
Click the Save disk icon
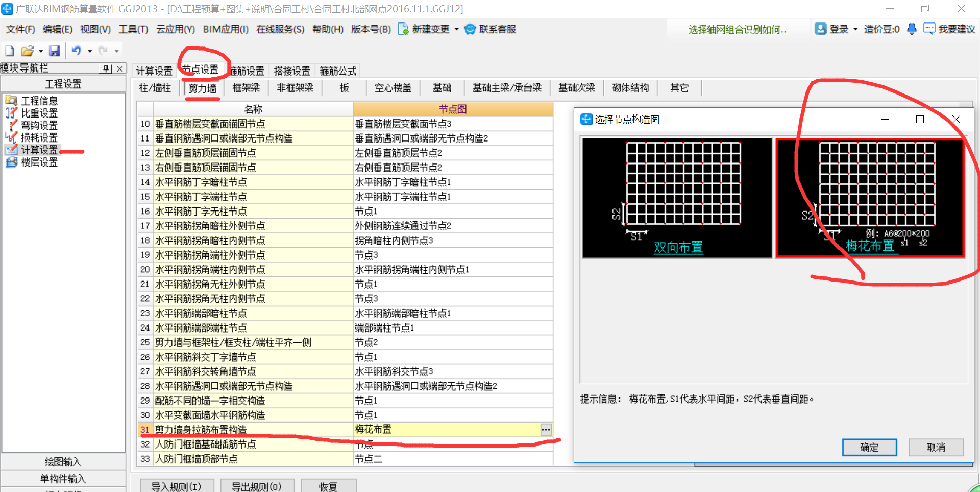[x=54, y=51]
